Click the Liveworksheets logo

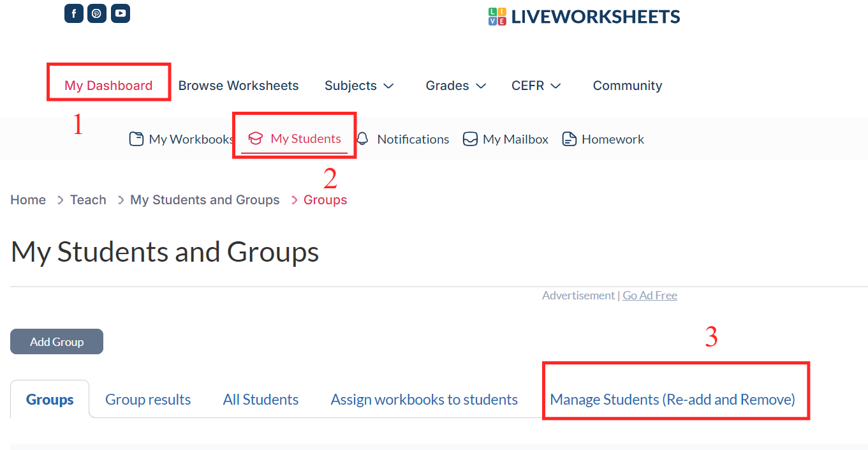click(584, 17)
